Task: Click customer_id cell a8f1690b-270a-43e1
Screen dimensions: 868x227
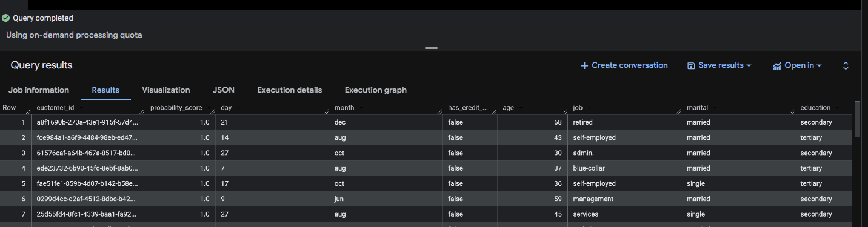Action: (87, 122)
